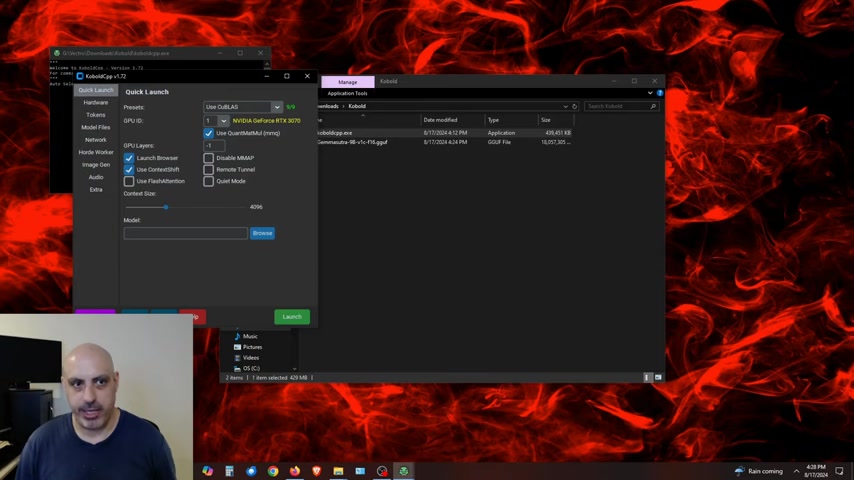The width and height of the screenshot is (854, 480).
Task: Click the taskbar clock showing 4:28 PM
Action: [x=816, y=471]
